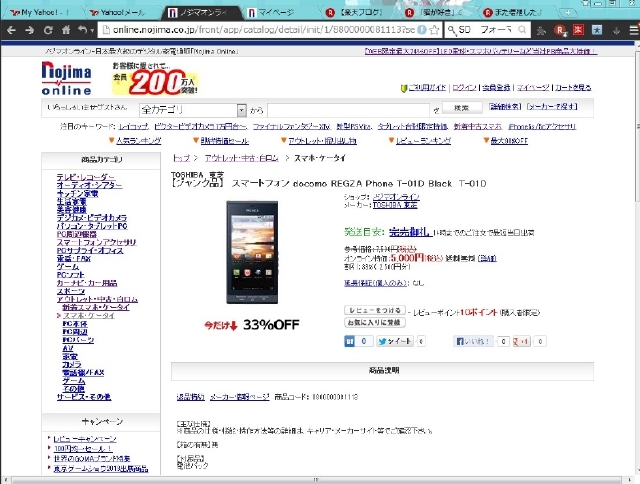The height and width of the screenshot is (484, 640).
Task: Open the ゲーム category link in sidebar
Action: pyautogui.click(x=66, y=267)
